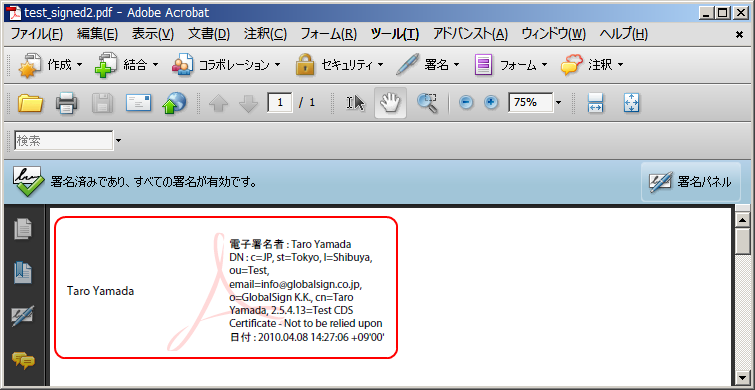Click the print icon

(66, 103)
